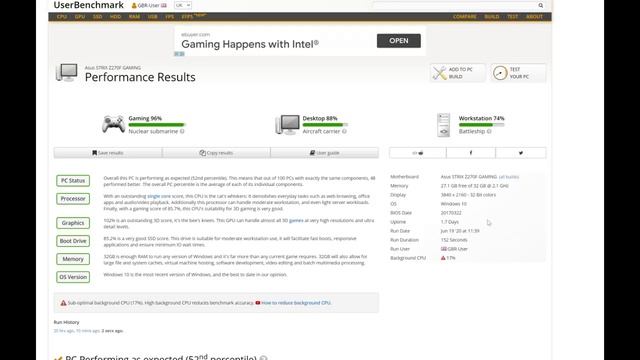Screen dimensions: 640x360
Task: Click the GBR-User account icon
Action: 134,6
